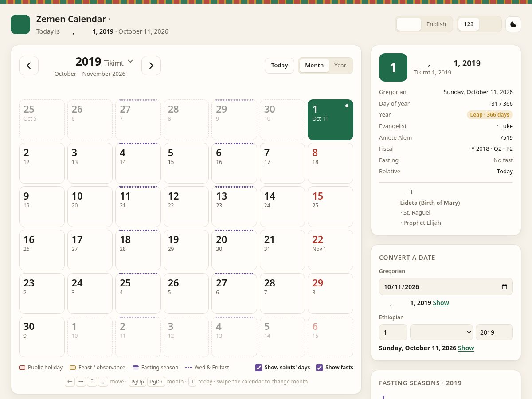This screenshot has width=532, height=399.
Task: Select day 10 (Oct 20) cell
Action: (x=90, y=207)
